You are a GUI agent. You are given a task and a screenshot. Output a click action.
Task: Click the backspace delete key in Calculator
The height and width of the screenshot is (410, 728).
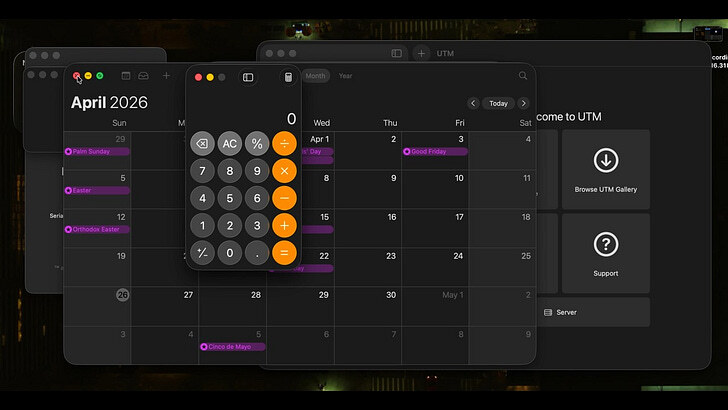[x=202, y=143]
